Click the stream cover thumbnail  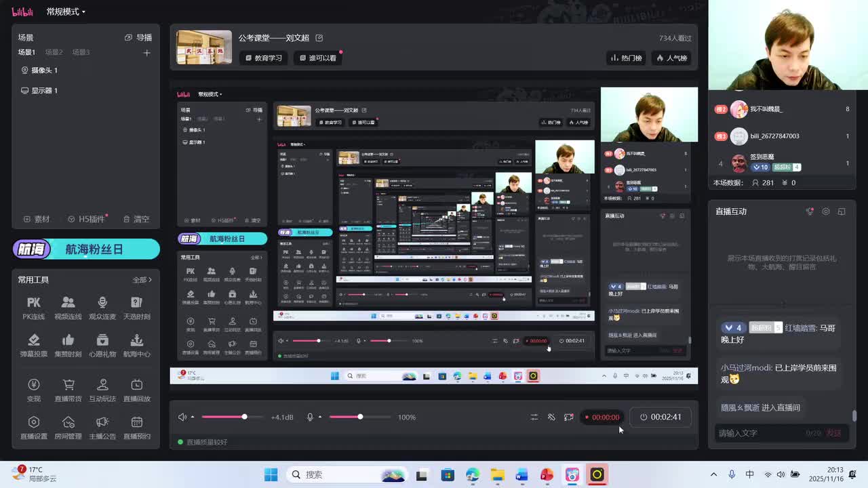point(204,47)
